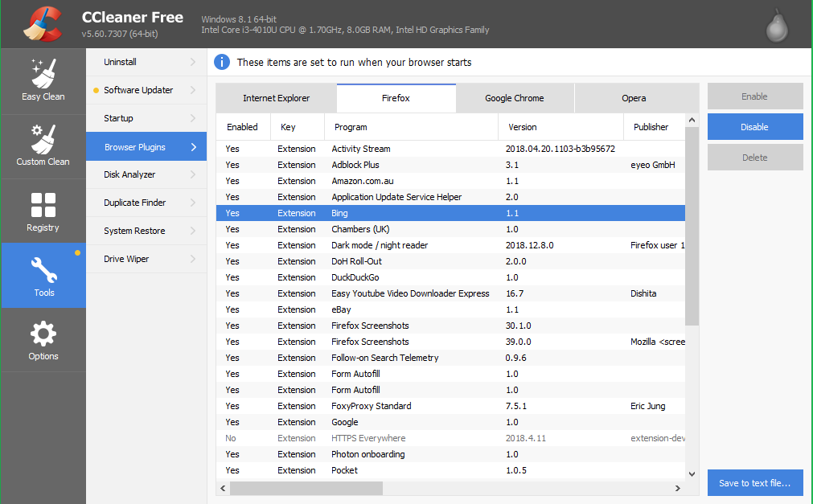Select Firefox Screenshots version 30.1.0
This screenshot has height=504, width=813.
(x=450, y=326)
